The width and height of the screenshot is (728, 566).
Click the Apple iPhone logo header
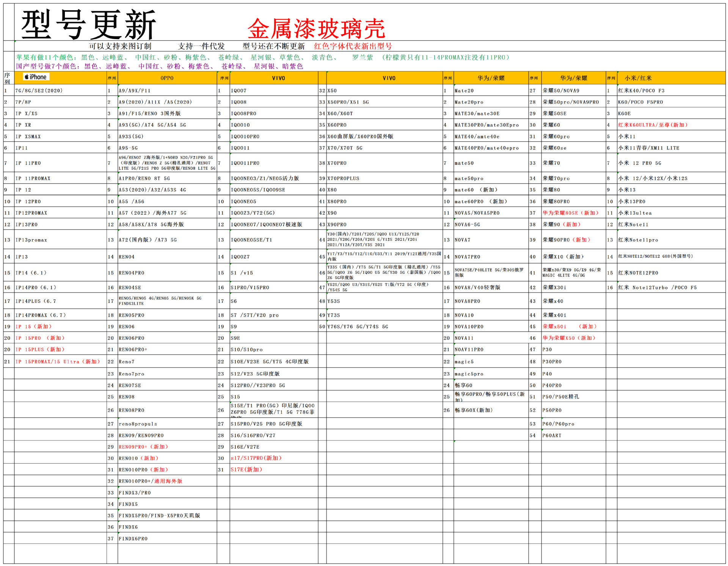(x=36, y=77)
